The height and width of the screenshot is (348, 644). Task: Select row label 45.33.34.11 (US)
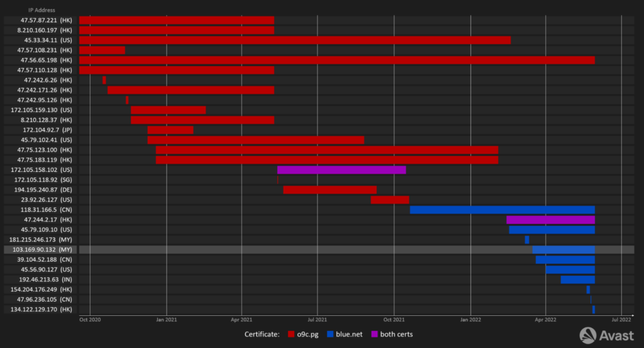click(48, 40)
